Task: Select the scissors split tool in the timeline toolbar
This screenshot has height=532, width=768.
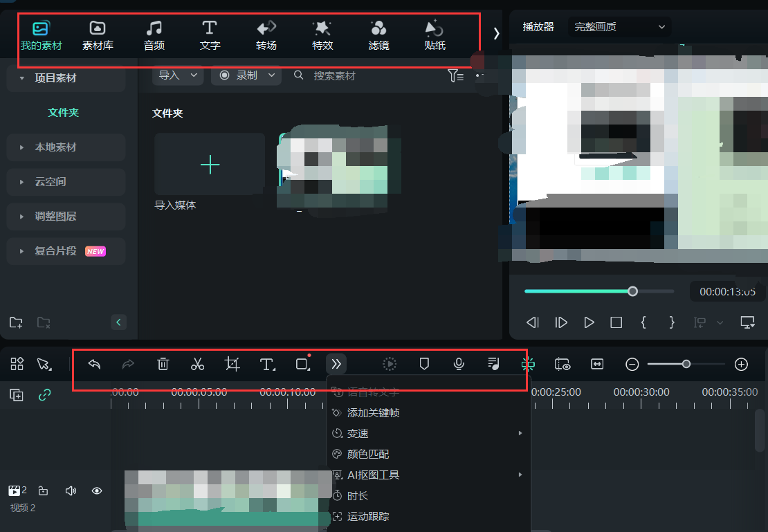Action: point(197,364)
